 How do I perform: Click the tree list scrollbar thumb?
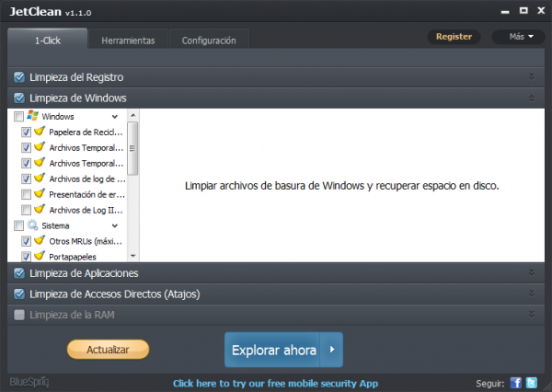point(132,148)
